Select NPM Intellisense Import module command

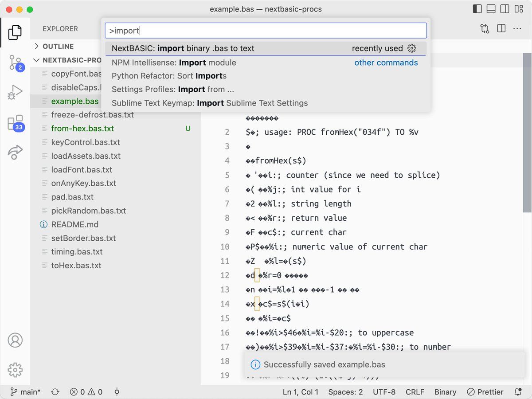coord(266,63)
